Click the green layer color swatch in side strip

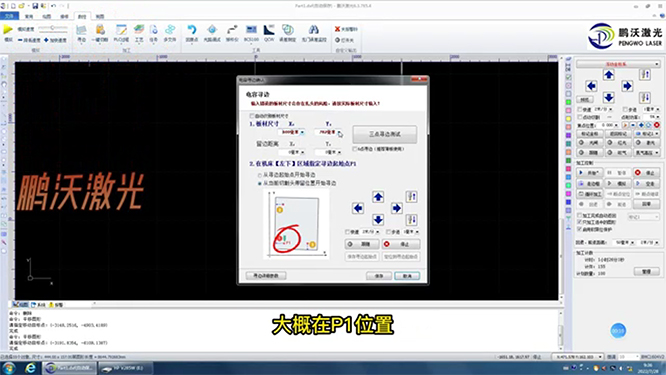pos(568,102)
